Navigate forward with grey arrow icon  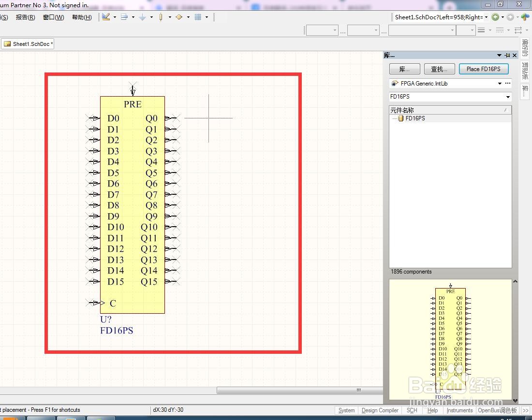(x=510, y=17)
